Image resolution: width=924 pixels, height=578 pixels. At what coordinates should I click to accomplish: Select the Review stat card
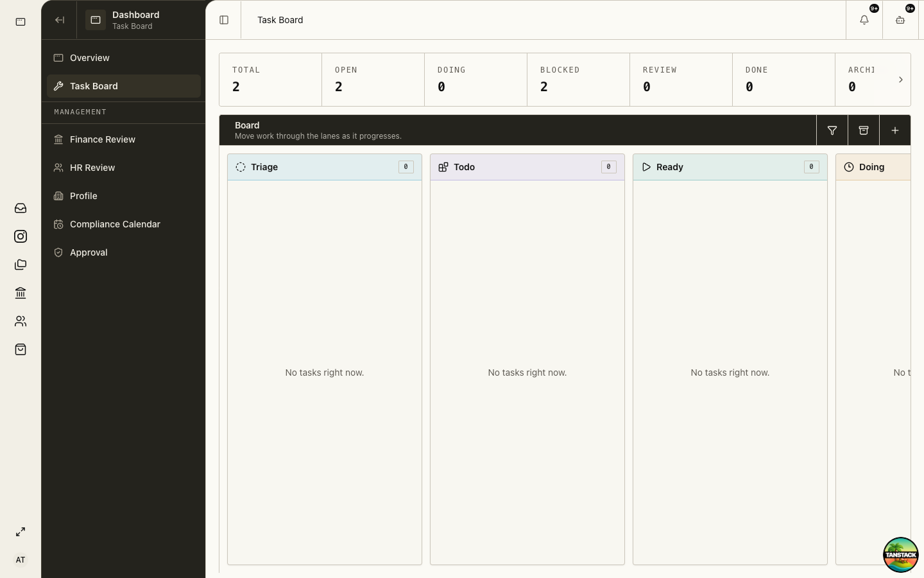[681, 80]
